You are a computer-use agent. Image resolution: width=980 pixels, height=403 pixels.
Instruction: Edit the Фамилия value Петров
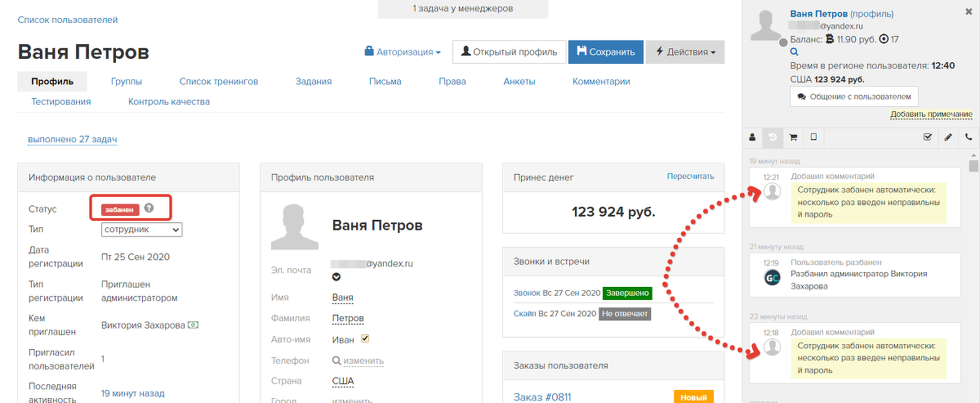(x=348, y=318)
